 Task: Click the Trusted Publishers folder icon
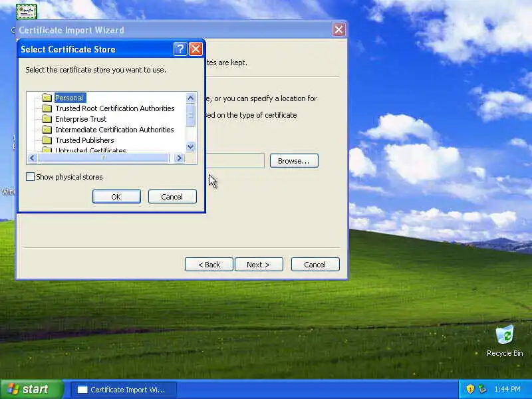[47, 140]
